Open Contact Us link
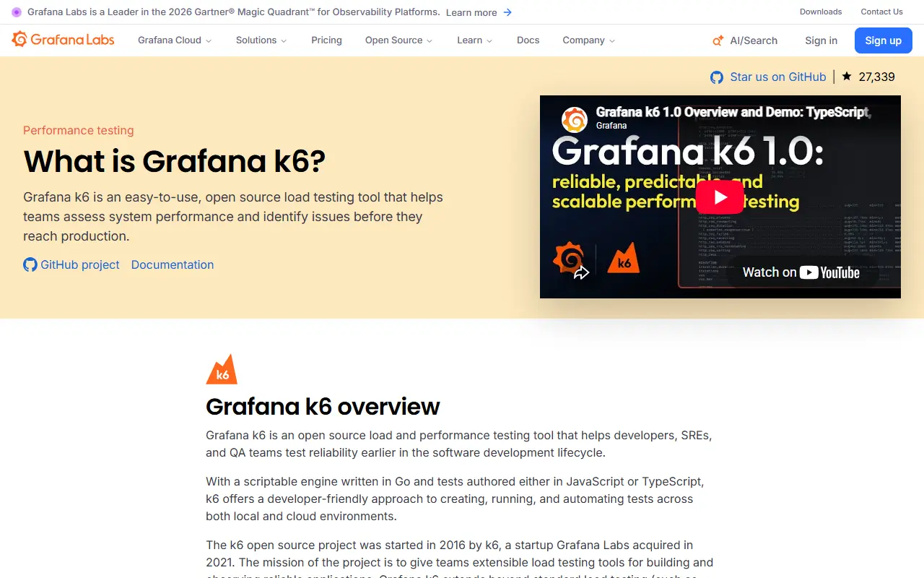The width and height of the screenshot is (924, 578). 881,12
